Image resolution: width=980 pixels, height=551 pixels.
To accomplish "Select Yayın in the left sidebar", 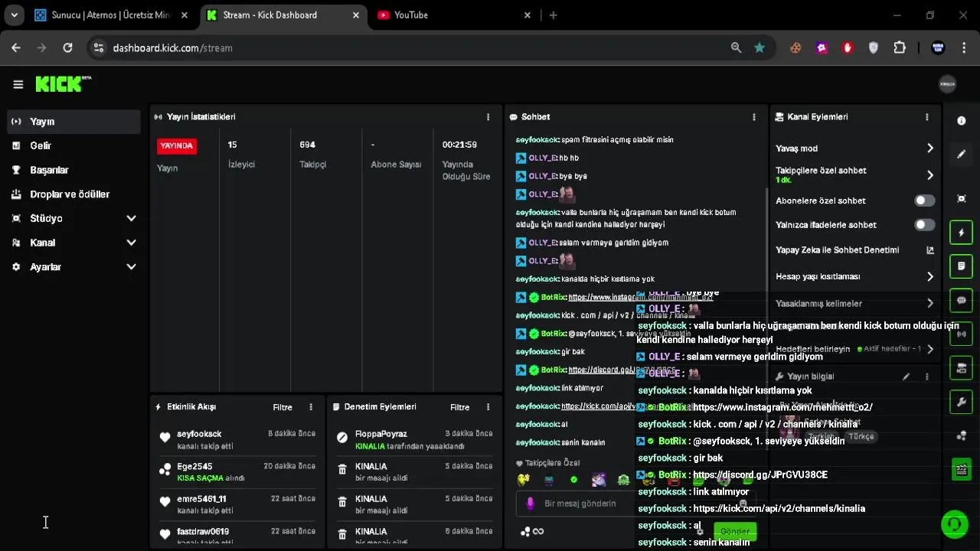I will click(x=74, y=122).
